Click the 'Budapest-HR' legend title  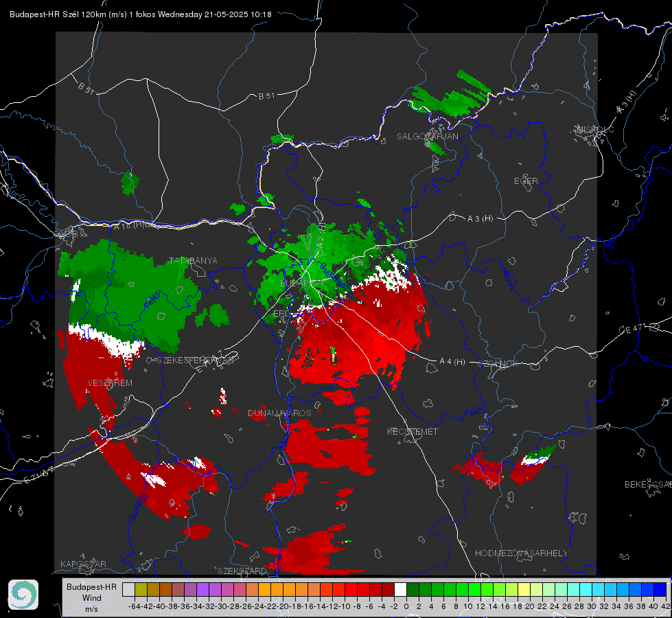coord(91,586)
